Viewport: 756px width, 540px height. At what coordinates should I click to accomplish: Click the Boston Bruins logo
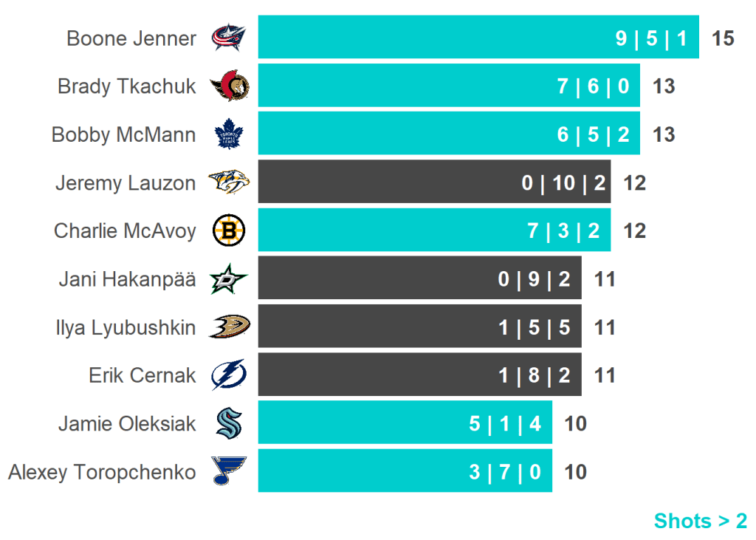pos(229,231)
